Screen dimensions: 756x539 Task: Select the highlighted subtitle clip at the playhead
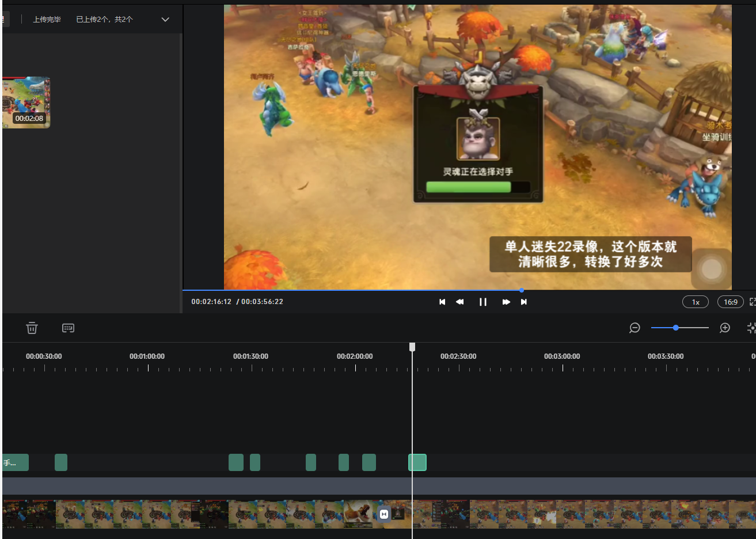[x=417, y=462]
